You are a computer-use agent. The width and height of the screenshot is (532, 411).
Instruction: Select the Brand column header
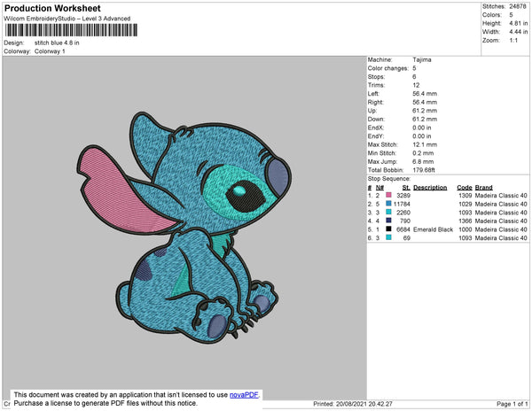[x=483, y=188]
